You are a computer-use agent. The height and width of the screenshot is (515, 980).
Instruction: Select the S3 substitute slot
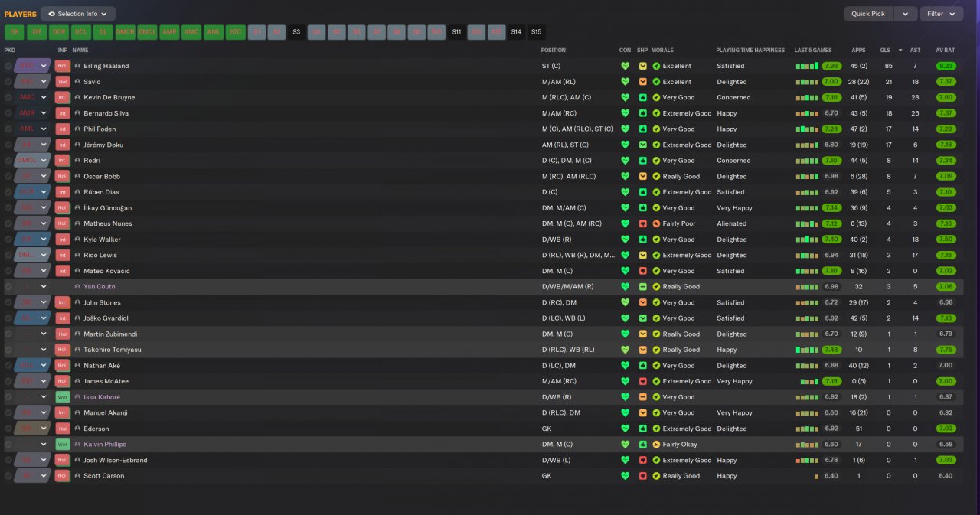[x=296, y=32]
